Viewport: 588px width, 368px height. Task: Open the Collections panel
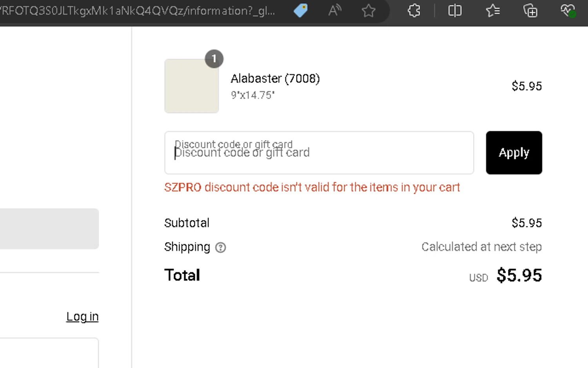(x=530, y=11)
